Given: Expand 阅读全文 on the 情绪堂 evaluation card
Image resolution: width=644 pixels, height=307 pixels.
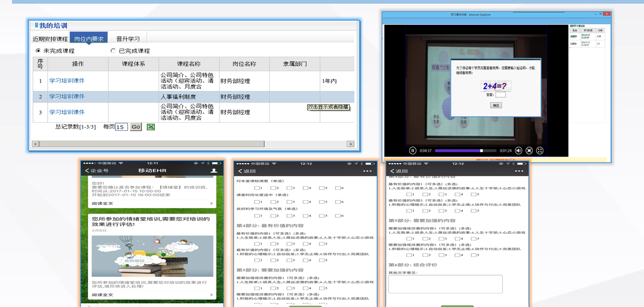Looking at the screenshot, I should coord(152,295).
